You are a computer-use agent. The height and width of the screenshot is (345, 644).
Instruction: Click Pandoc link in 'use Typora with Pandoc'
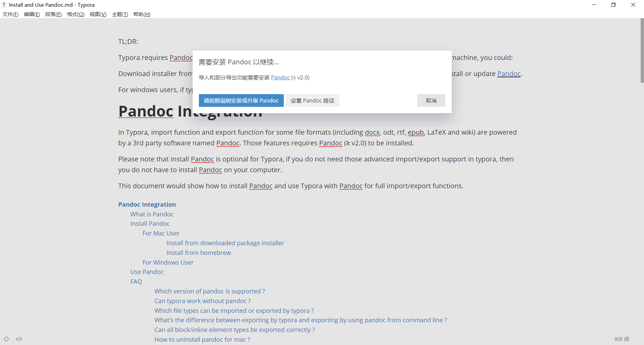point(351,186)
